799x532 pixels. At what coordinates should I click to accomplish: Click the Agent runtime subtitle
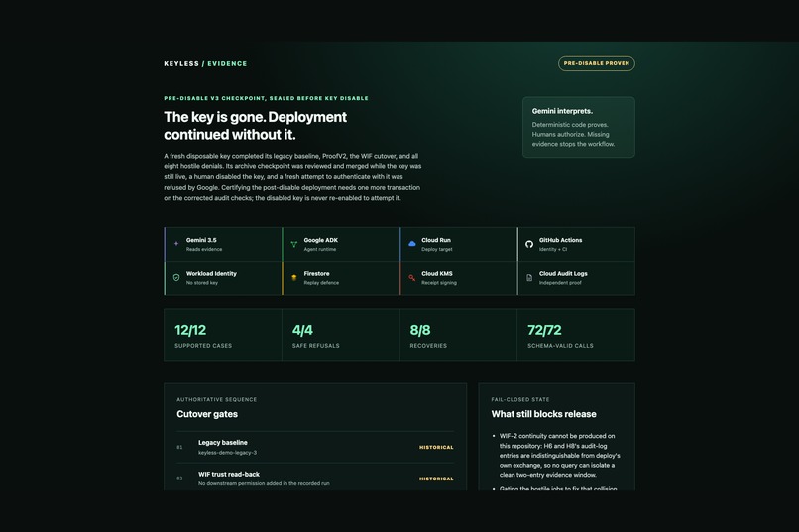tap(319, 249)
